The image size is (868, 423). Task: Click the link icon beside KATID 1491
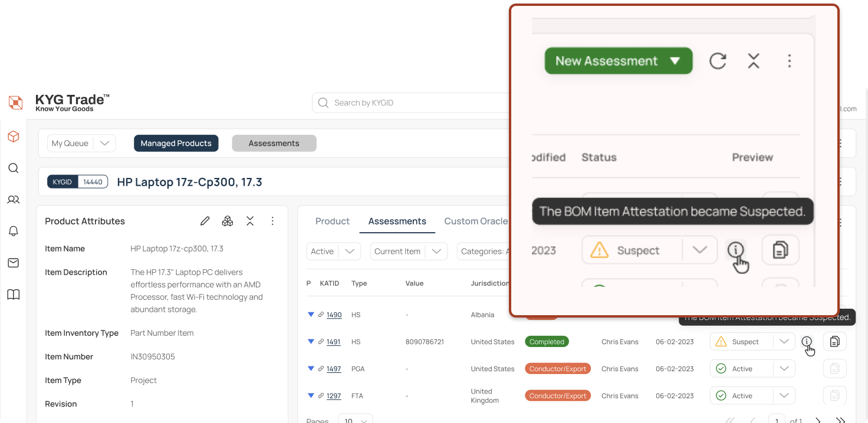tap(321, 342)
